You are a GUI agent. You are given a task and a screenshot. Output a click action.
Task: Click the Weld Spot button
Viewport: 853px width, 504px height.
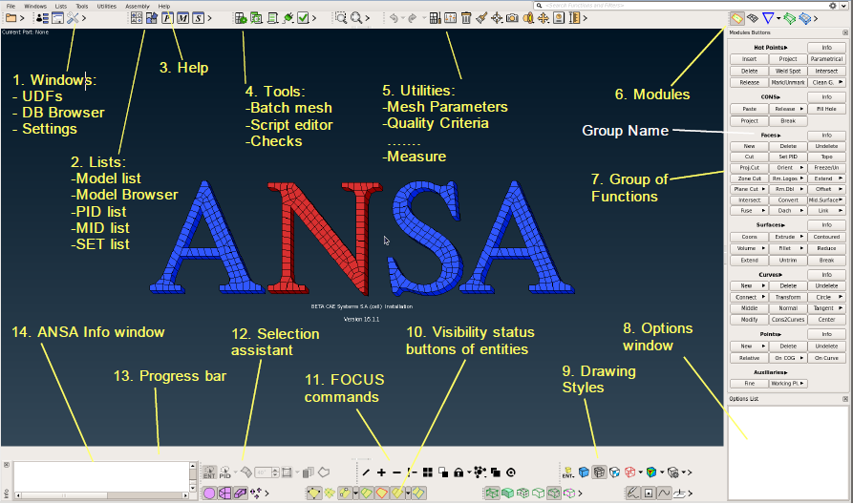(788, 72)
